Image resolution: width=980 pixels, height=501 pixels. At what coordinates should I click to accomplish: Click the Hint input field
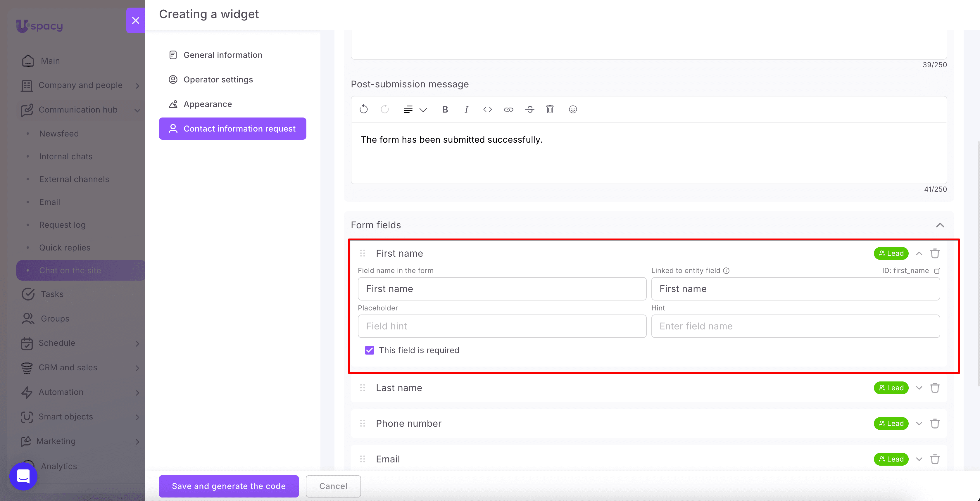(x=796, y=326)
